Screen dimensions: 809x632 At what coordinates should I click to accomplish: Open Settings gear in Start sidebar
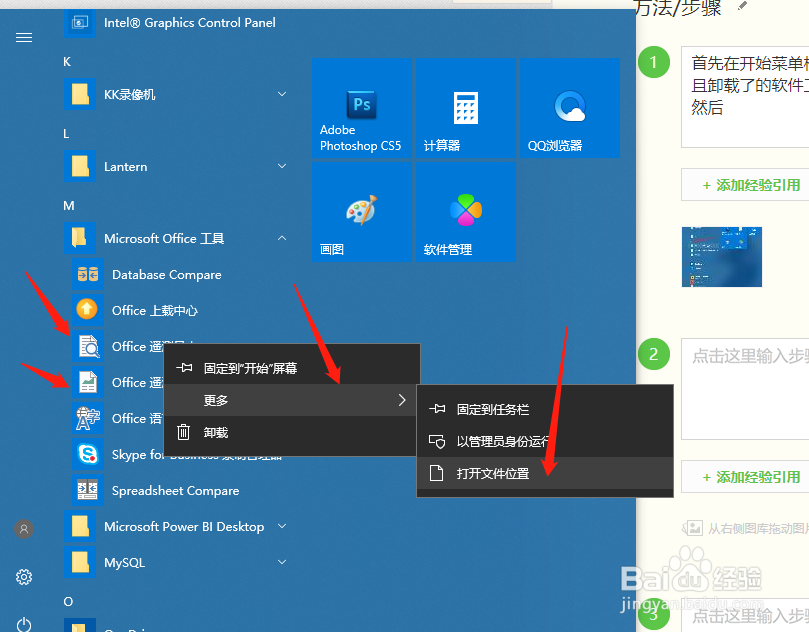tap(24, 577)
